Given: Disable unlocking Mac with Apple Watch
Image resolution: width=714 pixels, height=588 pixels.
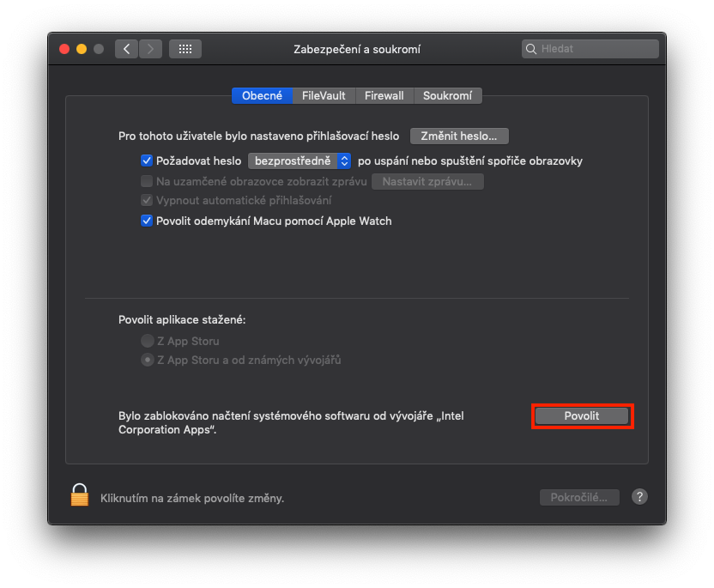Looking at the screenshot, I should 147,221.
